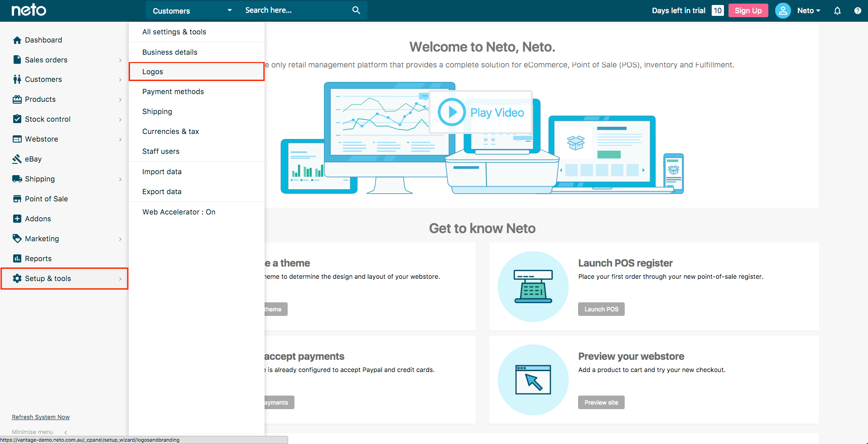
Task: Click the Preview your webstore heading
Action: 631,356
